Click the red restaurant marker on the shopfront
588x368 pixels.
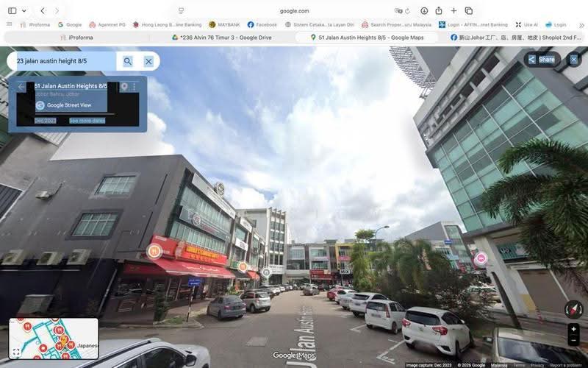[154, 251]
